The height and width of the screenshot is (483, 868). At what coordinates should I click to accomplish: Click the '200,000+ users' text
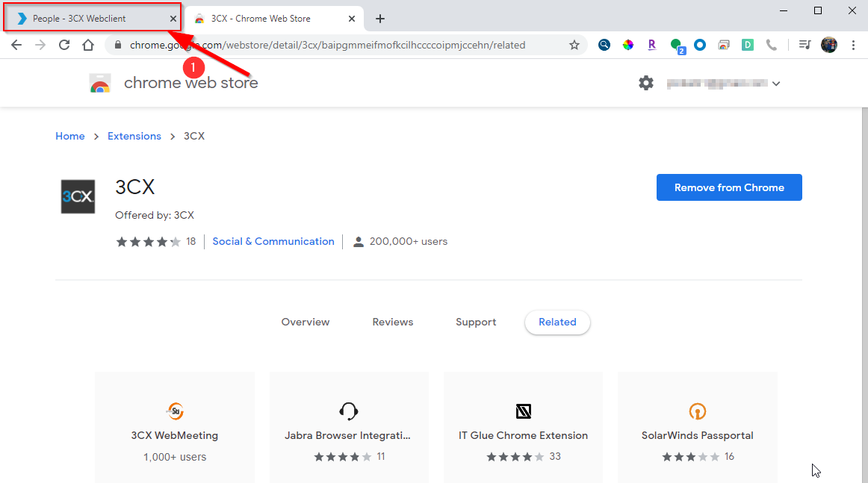(x=409, y=242)
